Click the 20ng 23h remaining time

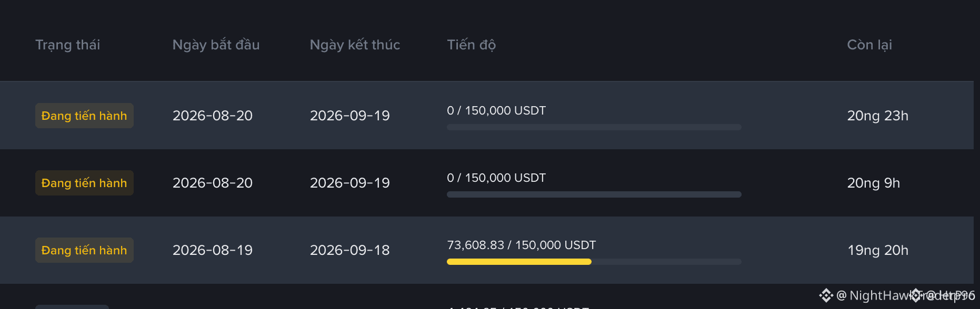click(x=877, y=116)
